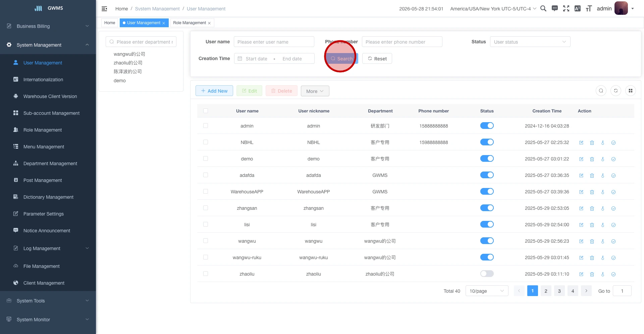Image resolution: width=644 pixels, height=334 pixels.
Task: Click the trash icon in NBHL row
Action: click(x=592, y=143)
